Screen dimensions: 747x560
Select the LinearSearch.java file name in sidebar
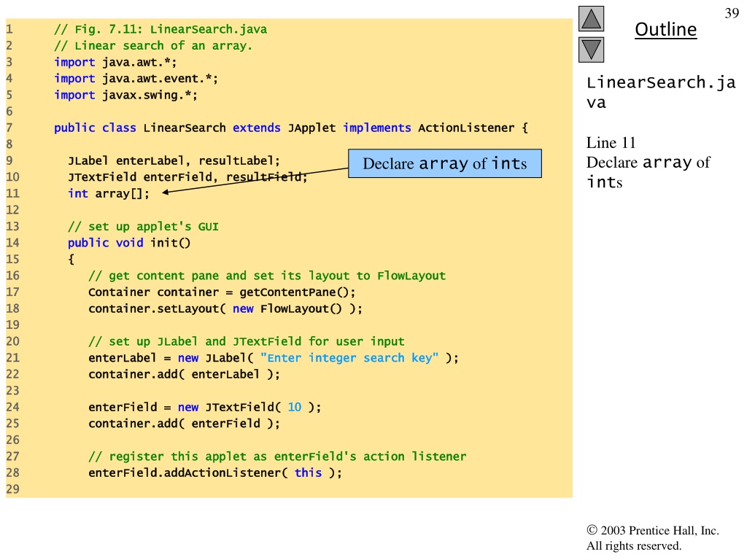(661, 93)
